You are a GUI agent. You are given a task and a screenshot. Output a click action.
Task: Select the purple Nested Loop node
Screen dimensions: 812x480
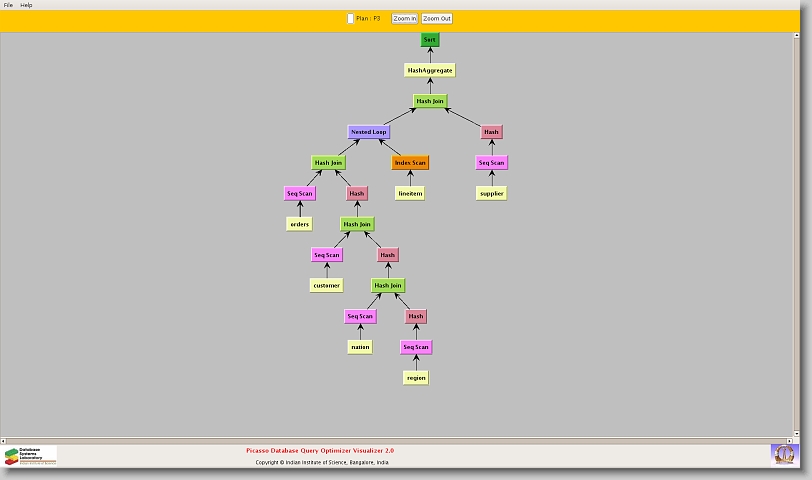click(368, 131)
